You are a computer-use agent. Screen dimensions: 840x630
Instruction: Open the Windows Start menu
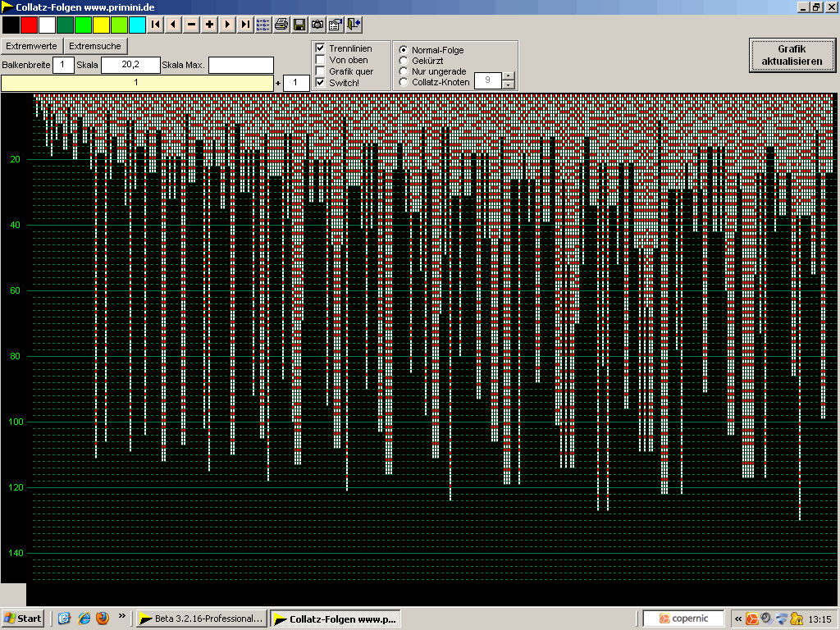click(22, 619)
